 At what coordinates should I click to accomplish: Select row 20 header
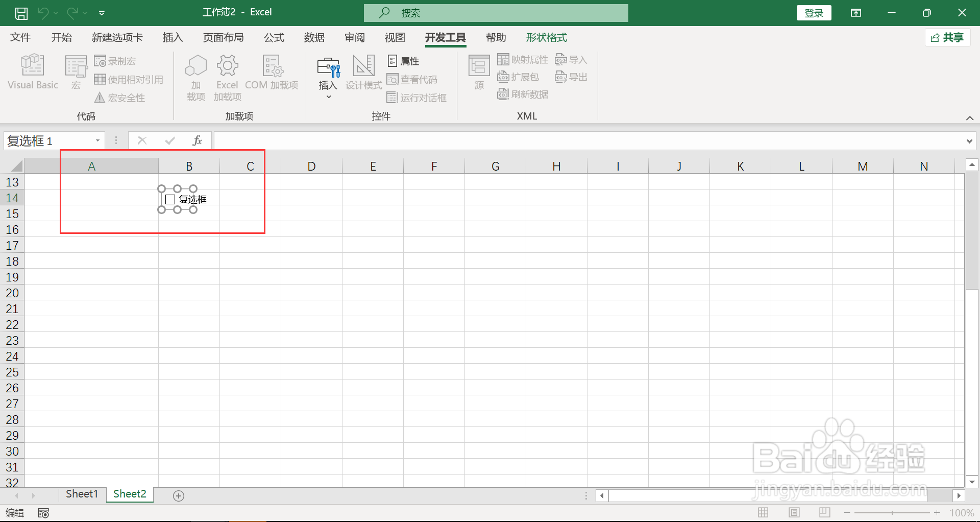click(12, 293)
